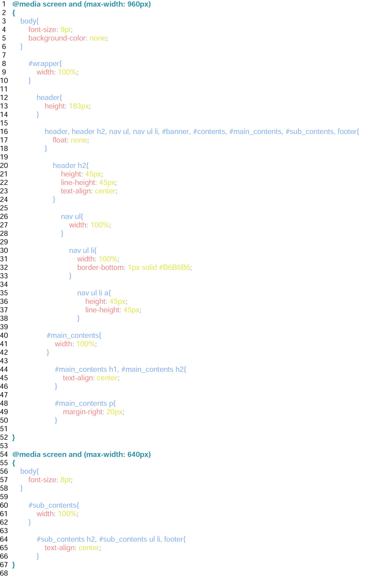Click the closing brace on line 62
Image resolution: width=392 pixels, height=582 pixels.
point(30,522)
